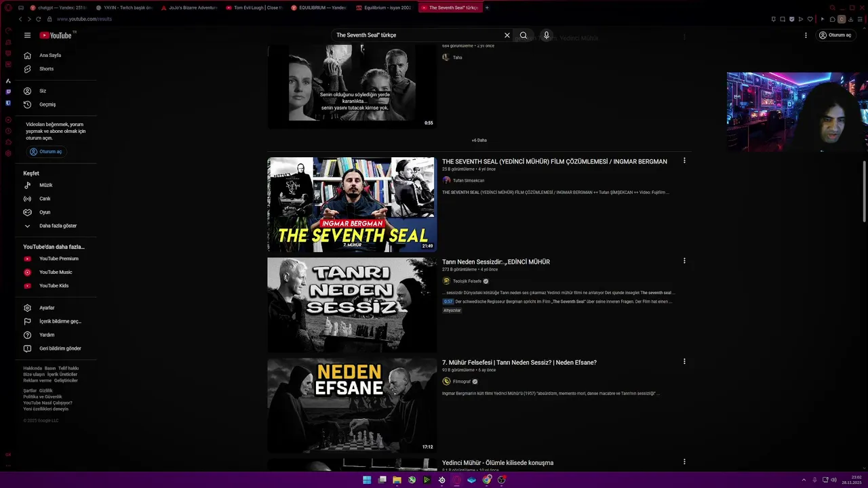Viewport: 868px width, 488px height.
Task: Click the magnifier search button
Action: pos(524,35)
